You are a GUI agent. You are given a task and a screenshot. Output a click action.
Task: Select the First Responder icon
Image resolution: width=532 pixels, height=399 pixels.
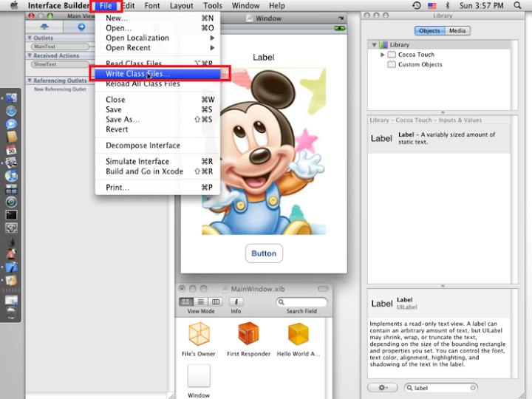(248, 334)
